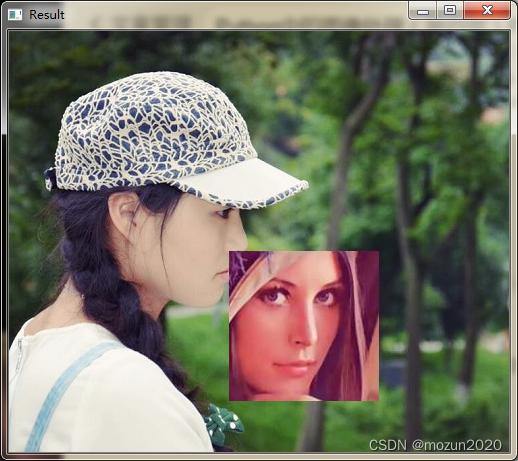Maximize the Result window
518x461 pixels.
(x=450, y=11)
